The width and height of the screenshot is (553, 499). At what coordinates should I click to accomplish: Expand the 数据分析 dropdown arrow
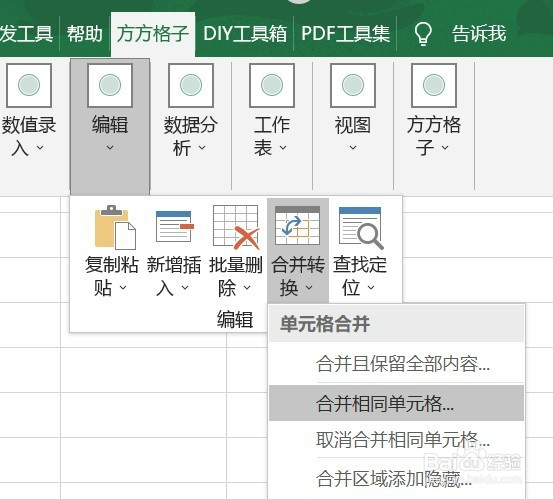point(202,147)
